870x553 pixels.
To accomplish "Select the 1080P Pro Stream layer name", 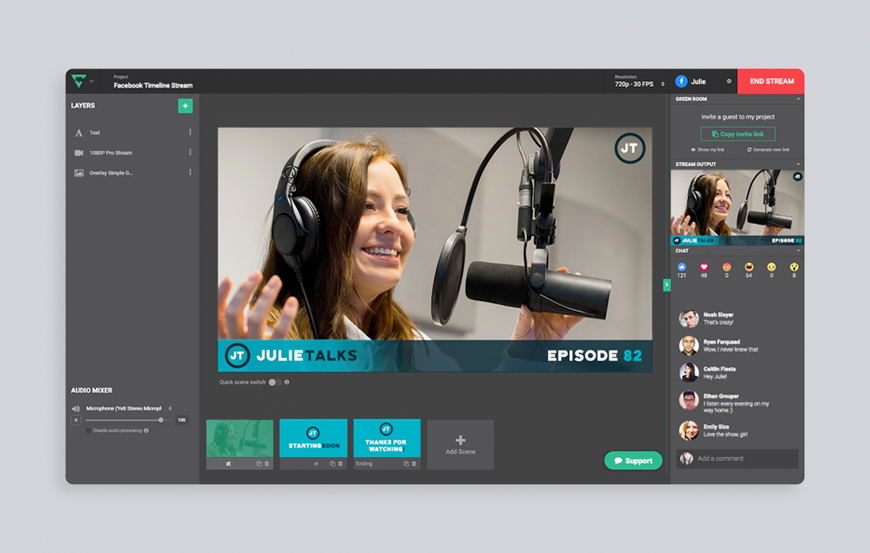I will pos(111,153).
